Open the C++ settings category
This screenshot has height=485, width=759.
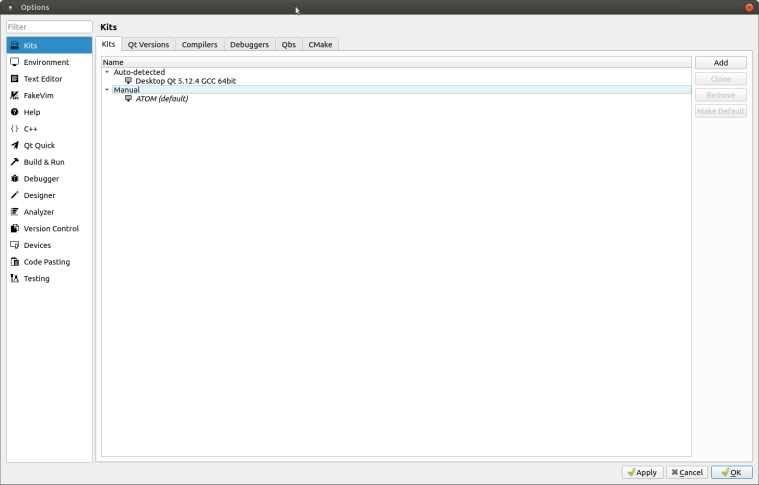(30, 129)
